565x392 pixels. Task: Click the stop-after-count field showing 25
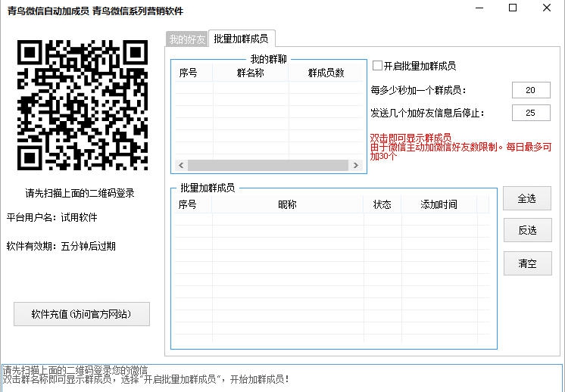[531, 113]
